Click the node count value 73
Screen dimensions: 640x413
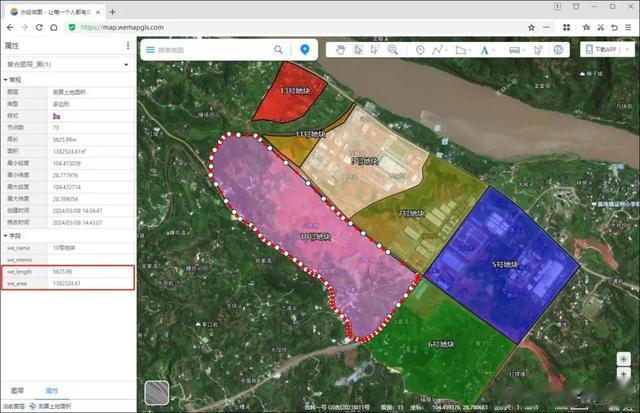[x=56, y=128]
